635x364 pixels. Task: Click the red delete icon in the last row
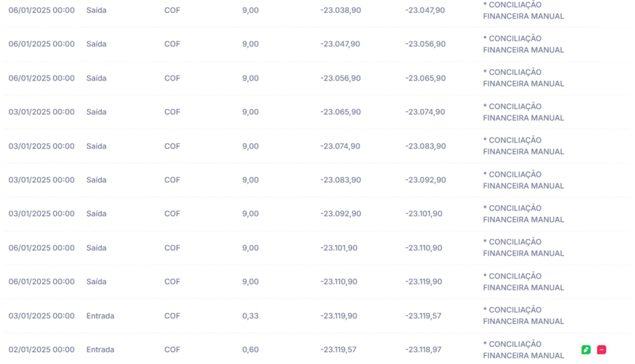pyautogui.click(x=601, y=350)
